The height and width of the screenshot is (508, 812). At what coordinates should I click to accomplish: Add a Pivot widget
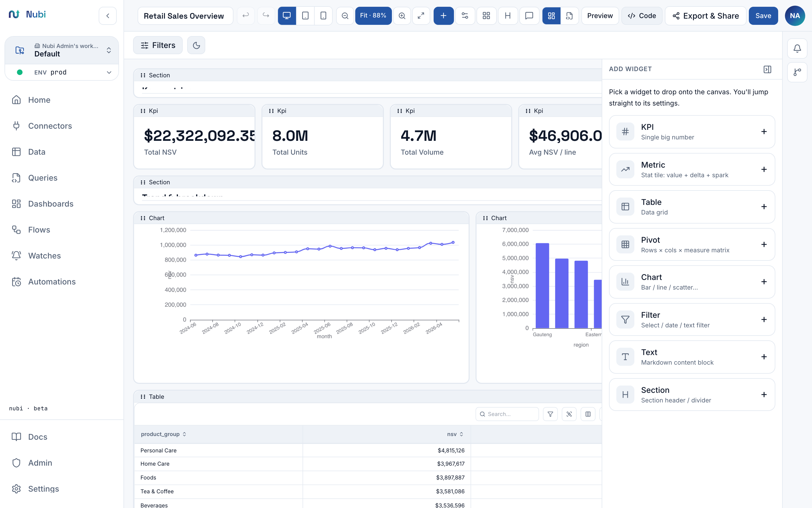[692, 244]
